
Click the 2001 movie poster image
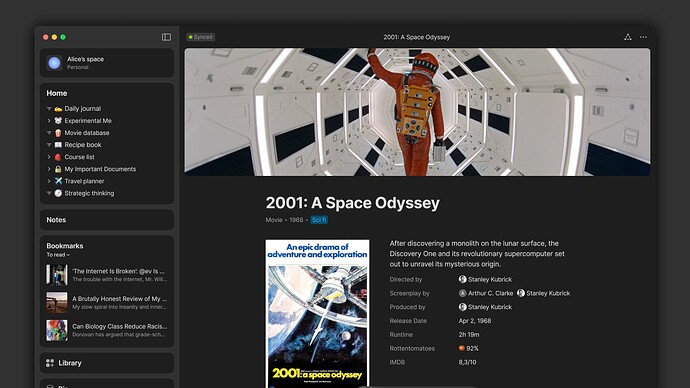(317, 314)
